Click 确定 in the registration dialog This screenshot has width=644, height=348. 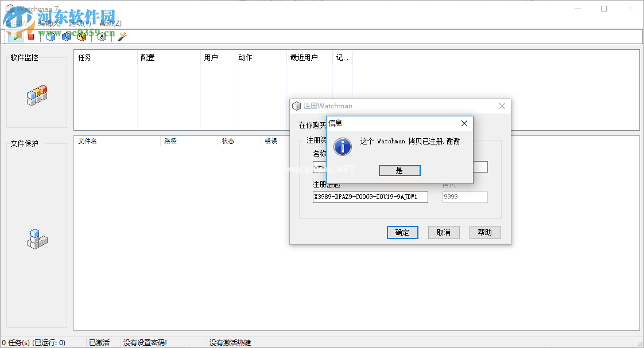402,232
